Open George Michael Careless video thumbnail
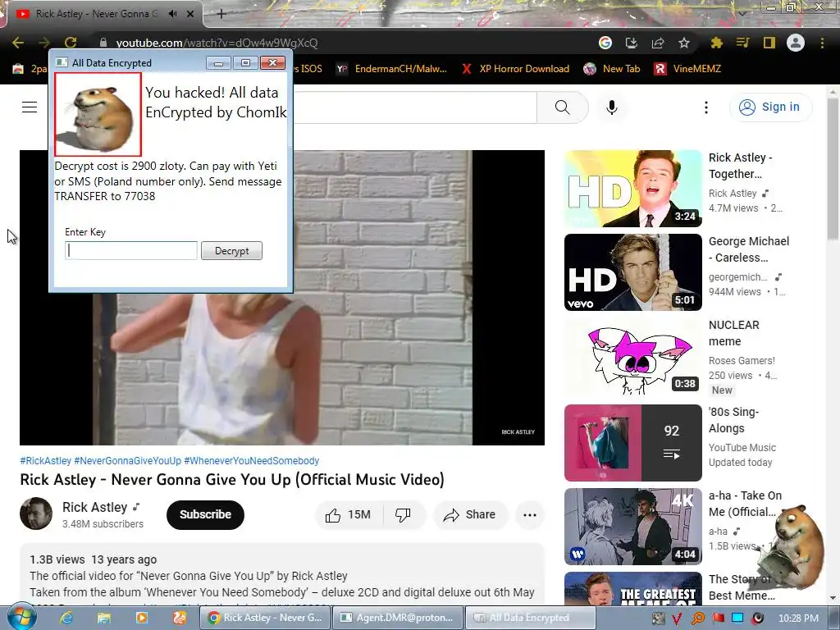840x630 pixels. (x=632, y=272)
